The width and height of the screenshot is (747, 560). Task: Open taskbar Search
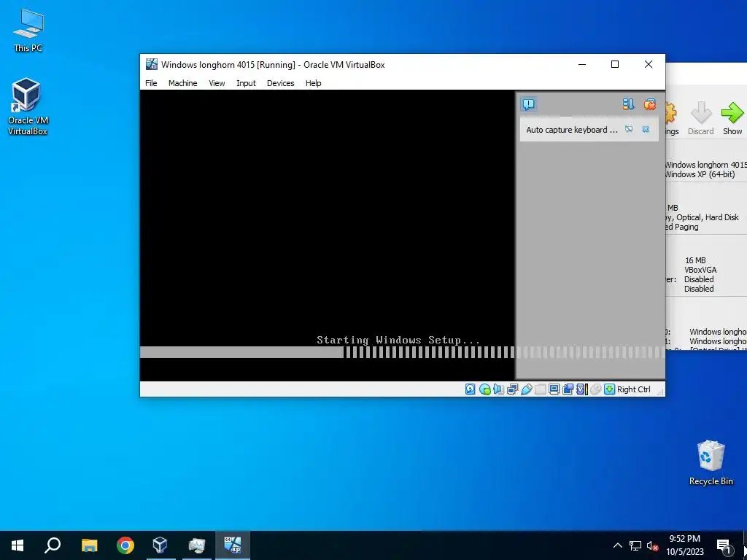53,545
